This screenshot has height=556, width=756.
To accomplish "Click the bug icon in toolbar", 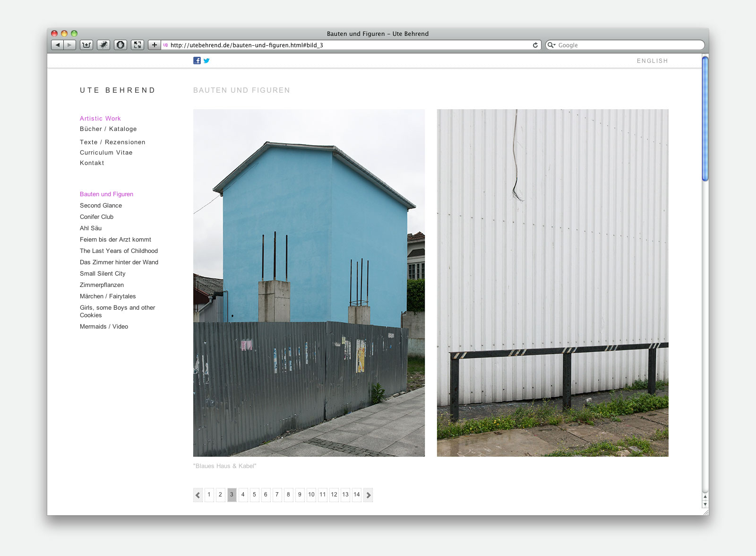I will point(103,45).
